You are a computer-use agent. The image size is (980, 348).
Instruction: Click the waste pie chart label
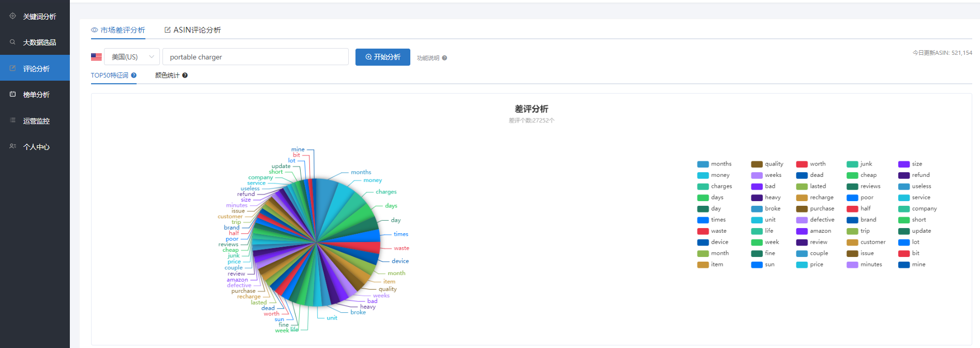point(402,248)
